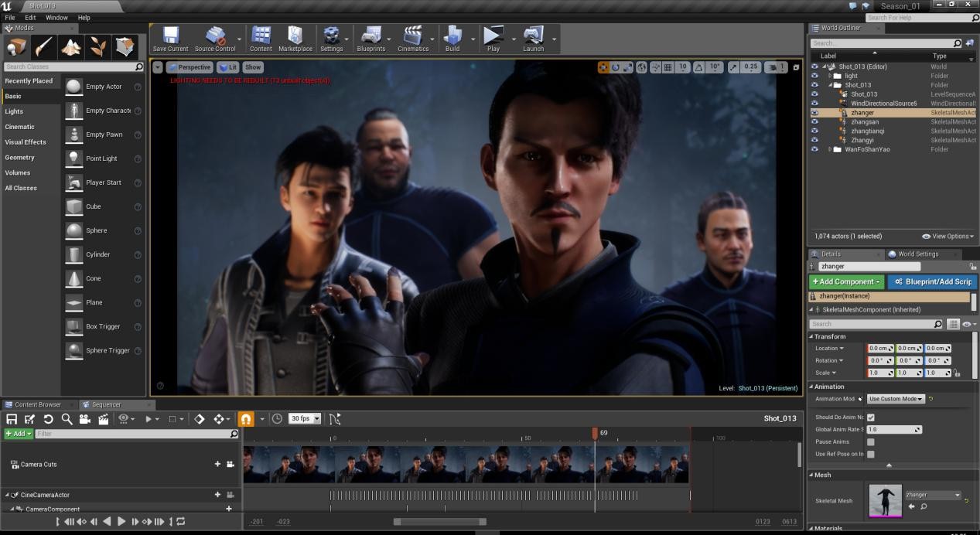Toggle visibility eye for WindDirectionalSource5
980x535 pixels.
click(814, 104)
